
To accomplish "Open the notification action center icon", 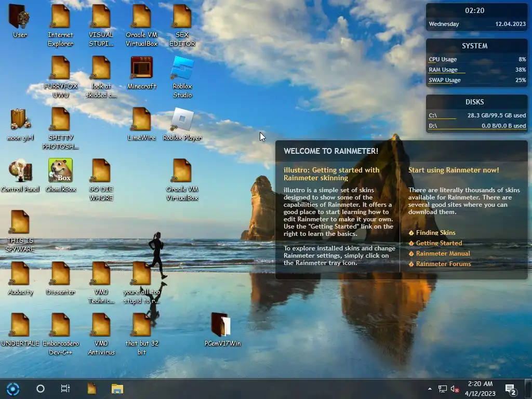I will point(511,389).
